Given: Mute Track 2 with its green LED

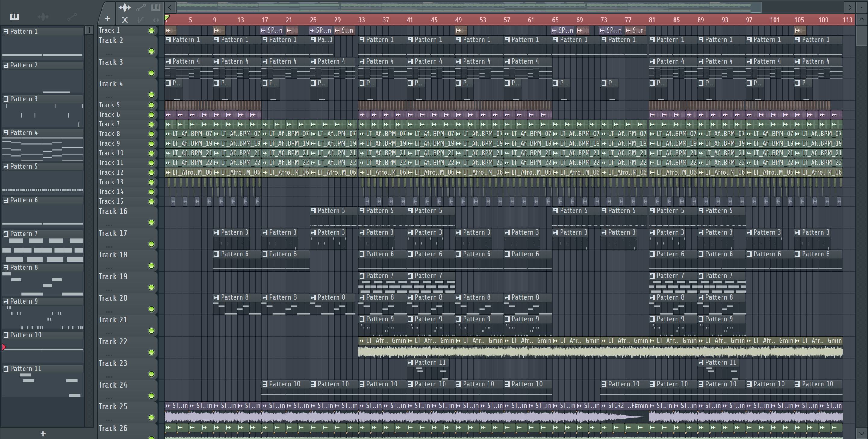Looking at the screenshot, I should point(151,51).
